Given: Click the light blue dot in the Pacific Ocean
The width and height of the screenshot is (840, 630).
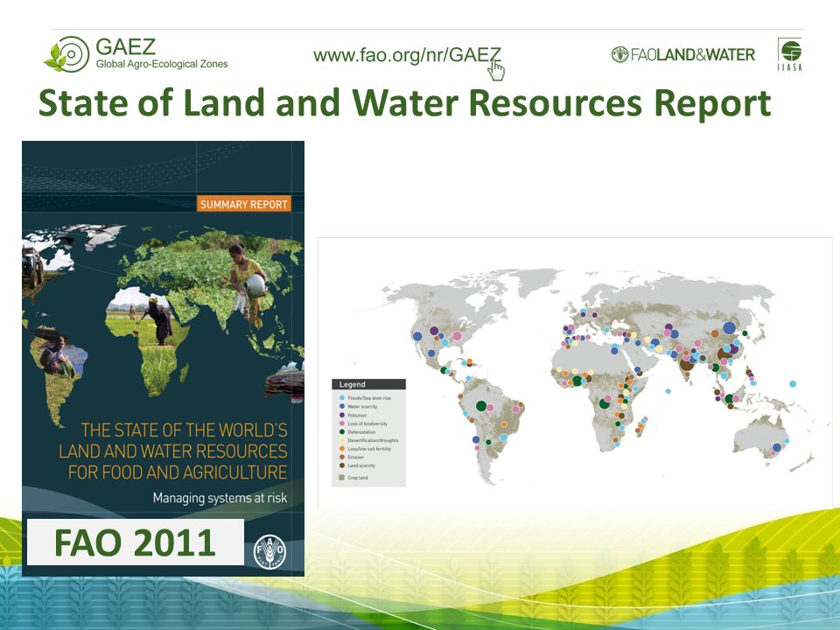Looking at the screenshot, I should [793, 383].
